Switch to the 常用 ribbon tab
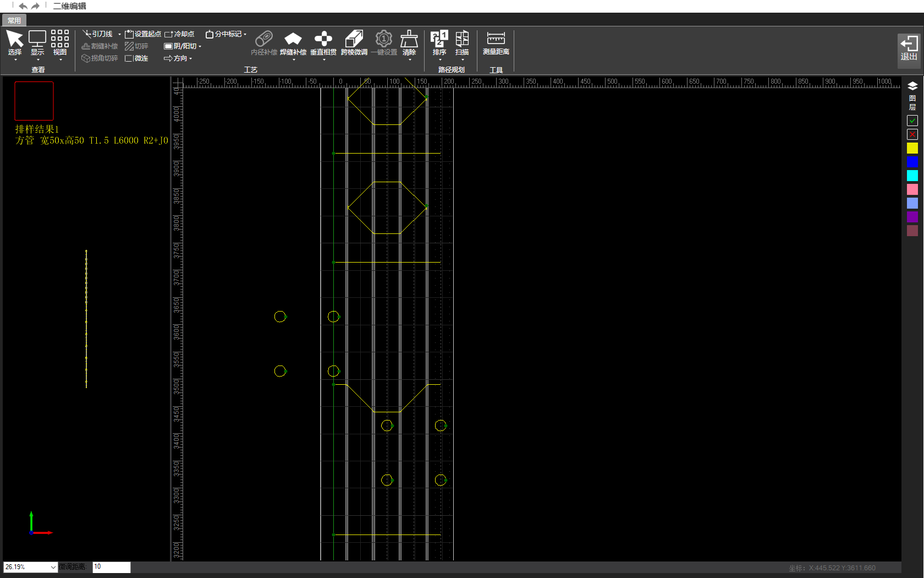924x578 pixels. click(x=14, y=20)
